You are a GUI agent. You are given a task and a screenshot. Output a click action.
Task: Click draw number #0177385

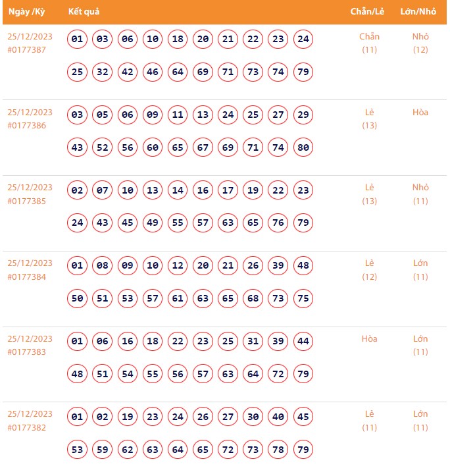click(27, 201)
